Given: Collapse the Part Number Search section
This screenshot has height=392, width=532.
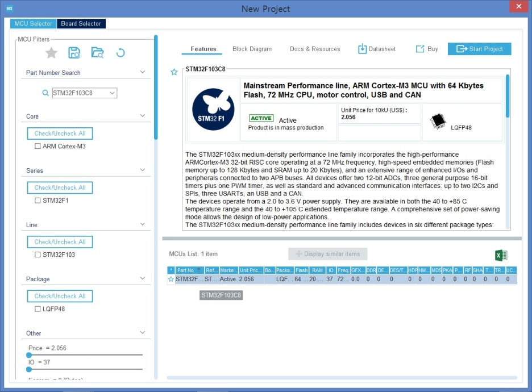Looking at the screenshot, I should click(143, 72).
